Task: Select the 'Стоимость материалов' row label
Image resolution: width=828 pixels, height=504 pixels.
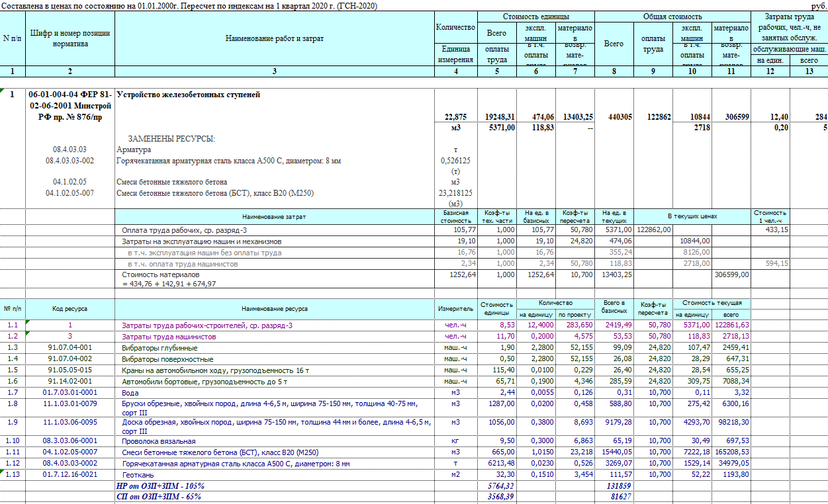Action: 160,274
